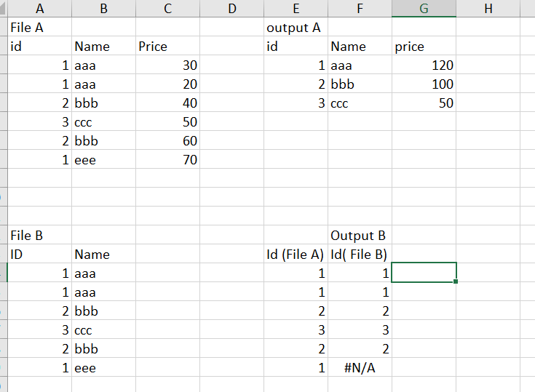
Task: Click the column C header
Action: click(x=167, y=9)
